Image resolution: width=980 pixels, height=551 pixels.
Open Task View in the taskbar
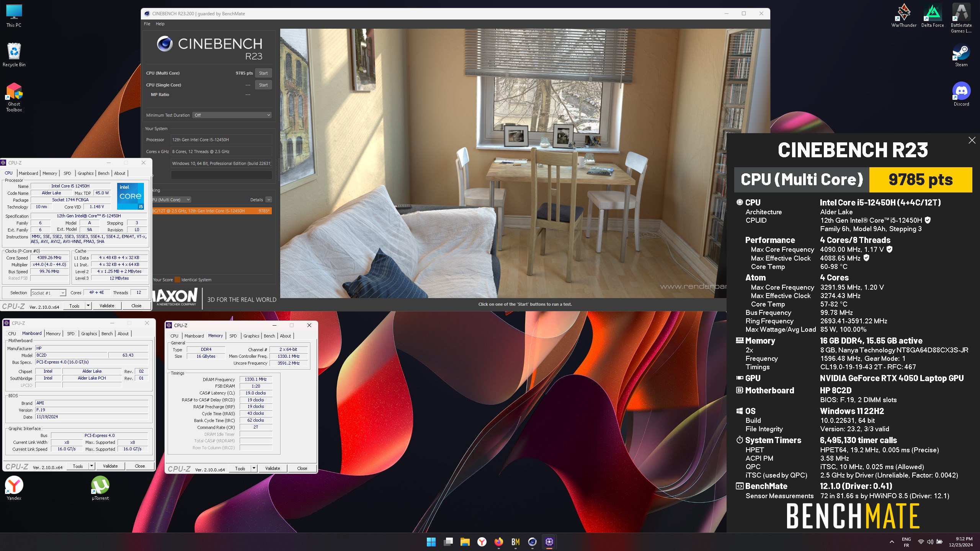pyautogui.click(x=448, y=542)
